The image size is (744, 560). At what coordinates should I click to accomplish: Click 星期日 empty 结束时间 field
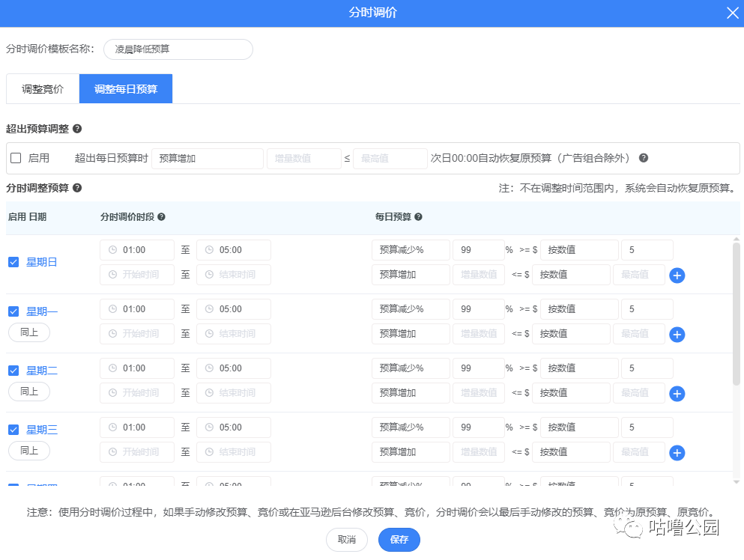pos(234,275)
